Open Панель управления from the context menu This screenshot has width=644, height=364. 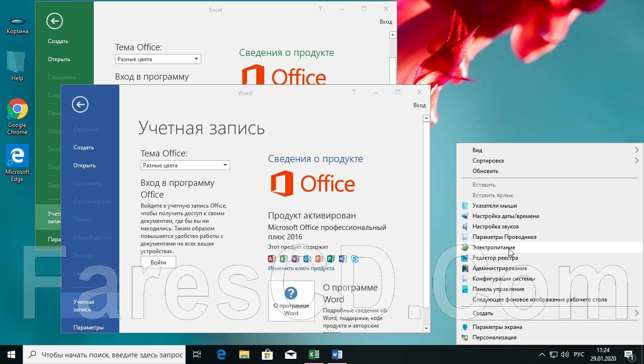pos(550,289)
